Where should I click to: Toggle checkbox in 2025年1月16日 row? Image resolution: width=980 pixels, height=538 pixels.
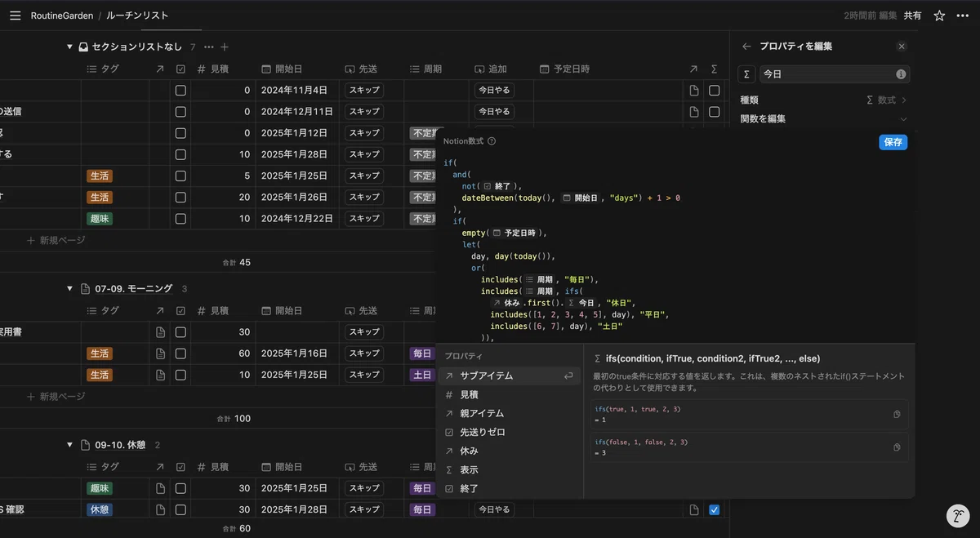point(180,353)
